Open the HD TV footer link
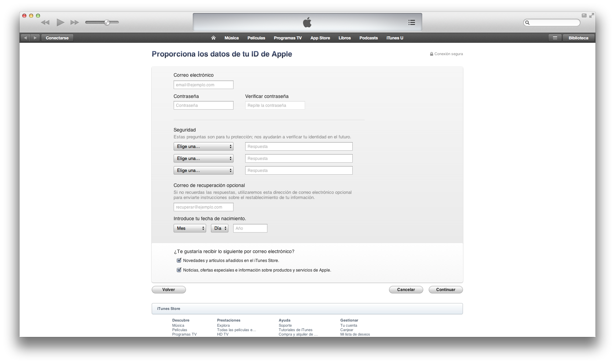Screen dimensions: 615x364 click(223, 335)
